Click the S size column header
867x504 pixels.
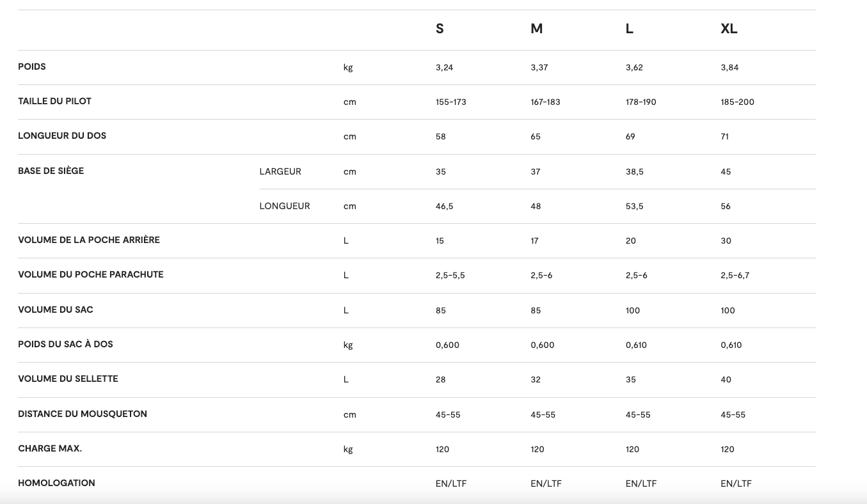pyautogui.click(x=440, y=29)
